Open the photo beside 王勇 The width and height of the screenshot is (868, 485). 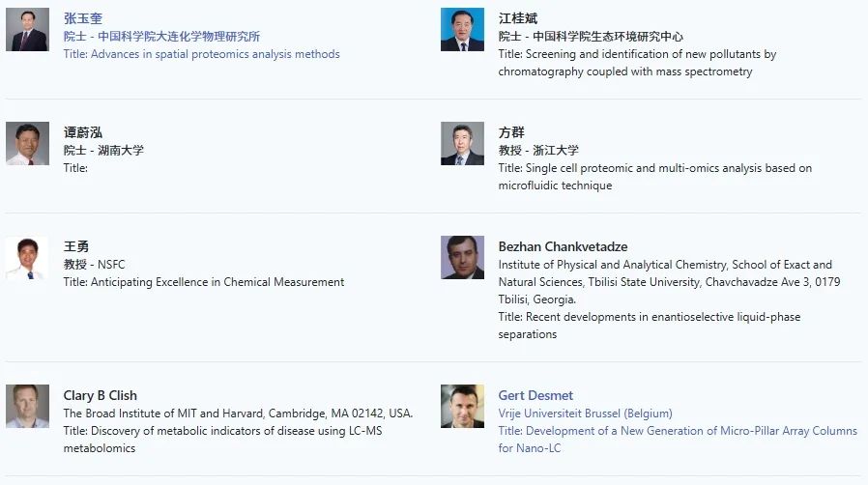(x=27, y=258)
